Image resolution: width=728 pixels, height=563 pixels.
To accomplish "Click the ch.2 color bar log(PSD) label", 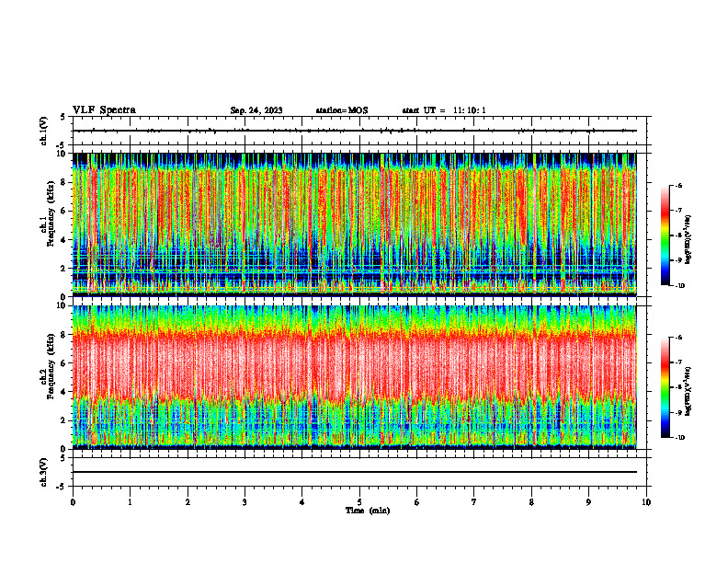I will [x=688, y=389].
